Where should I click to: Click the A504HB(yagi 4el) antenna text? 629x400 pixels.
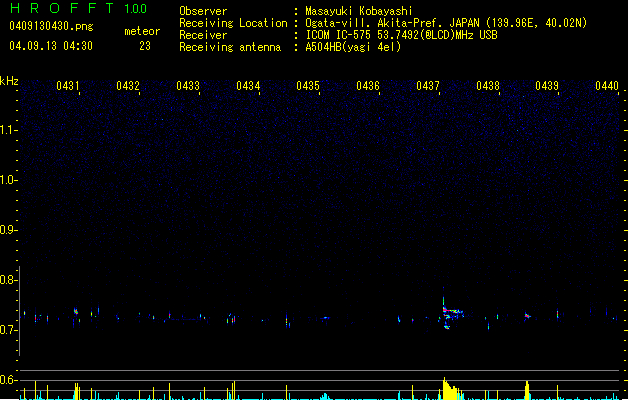[x=353, y=47]
